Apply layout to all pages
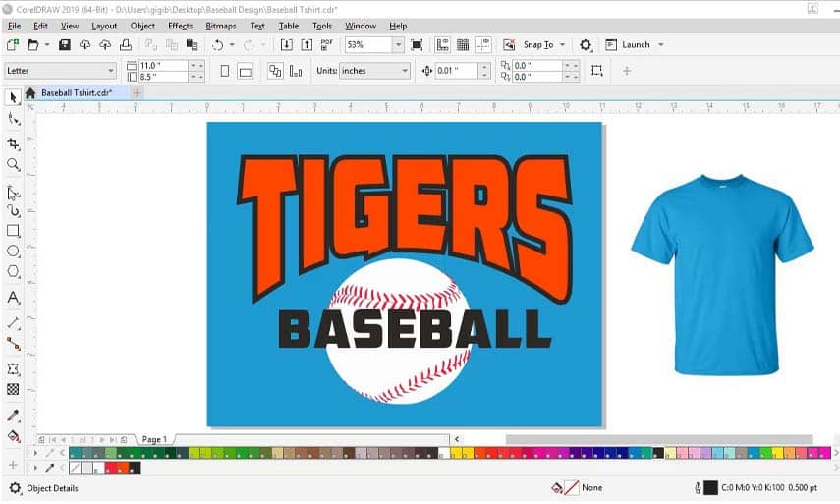This screenshot has height=504, width=840. (x=275, y=71)
